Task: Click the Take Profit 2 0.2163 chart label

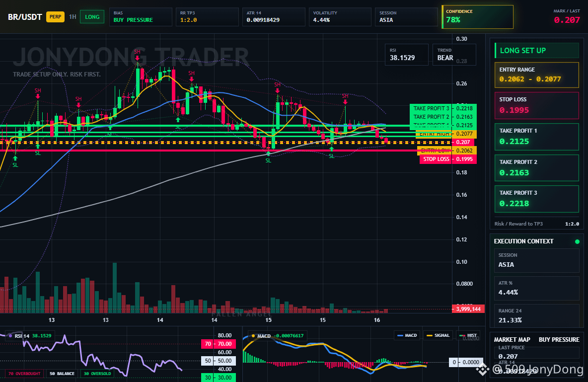Action: [x=443, y=117]
